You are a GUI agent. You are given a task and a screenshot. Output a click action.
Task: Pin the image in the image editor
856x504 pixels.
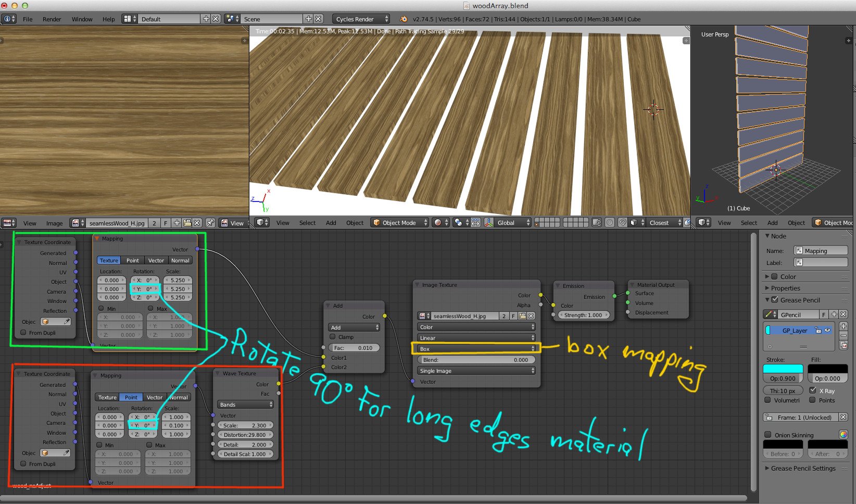pos(210,223)
